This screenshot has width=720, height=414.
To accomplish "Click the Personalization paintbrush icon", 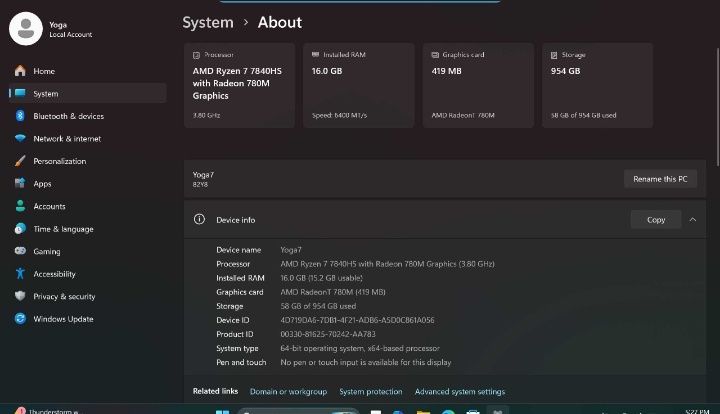I will pos(20,161).
